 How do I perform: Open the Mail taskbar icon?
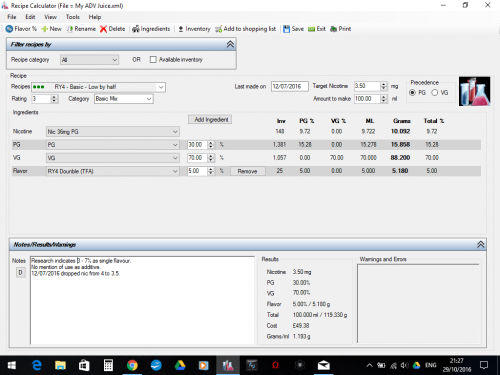324,365
